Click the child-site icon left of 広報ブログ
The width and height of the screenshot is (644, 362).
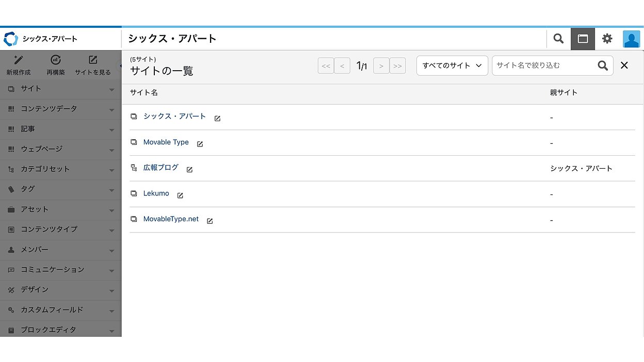(x=134, y=168)
